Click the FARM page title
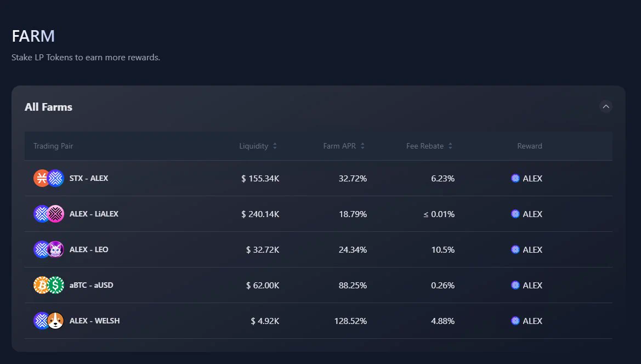The image size is (641, 364). coord(33,36)
